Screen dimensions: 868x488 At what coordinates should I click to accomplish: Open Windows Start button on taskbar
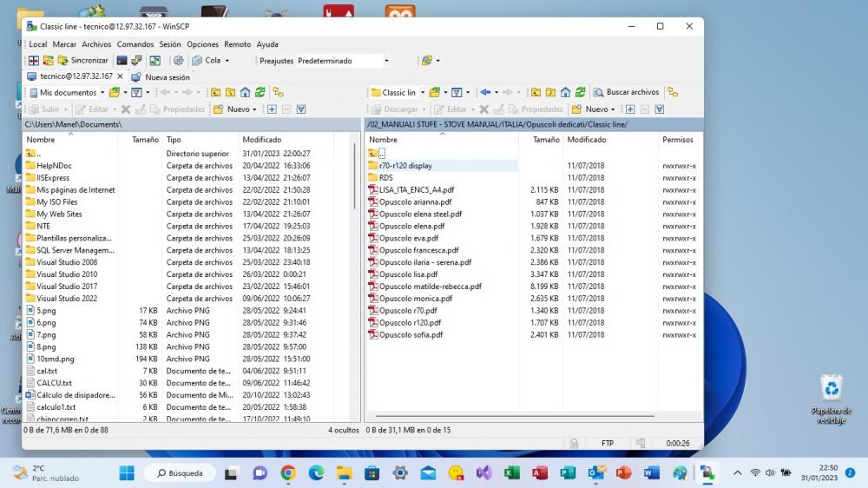(x=127, y=473)
